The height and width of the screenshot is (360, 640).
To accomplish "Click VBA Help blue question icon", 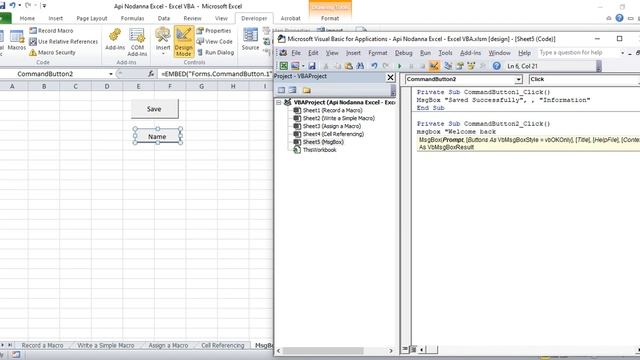I will click(x=496, y=66).
